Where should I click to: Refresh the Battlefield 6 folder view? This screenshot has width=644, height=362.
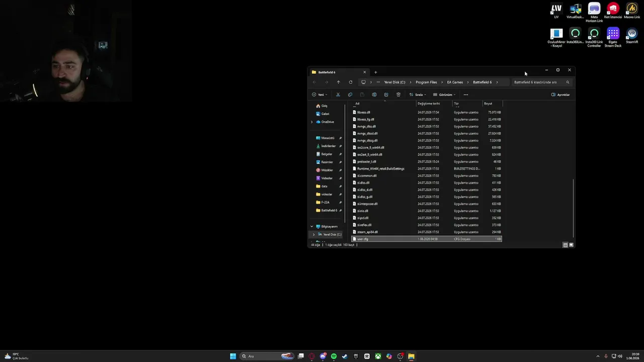point(351,82)
